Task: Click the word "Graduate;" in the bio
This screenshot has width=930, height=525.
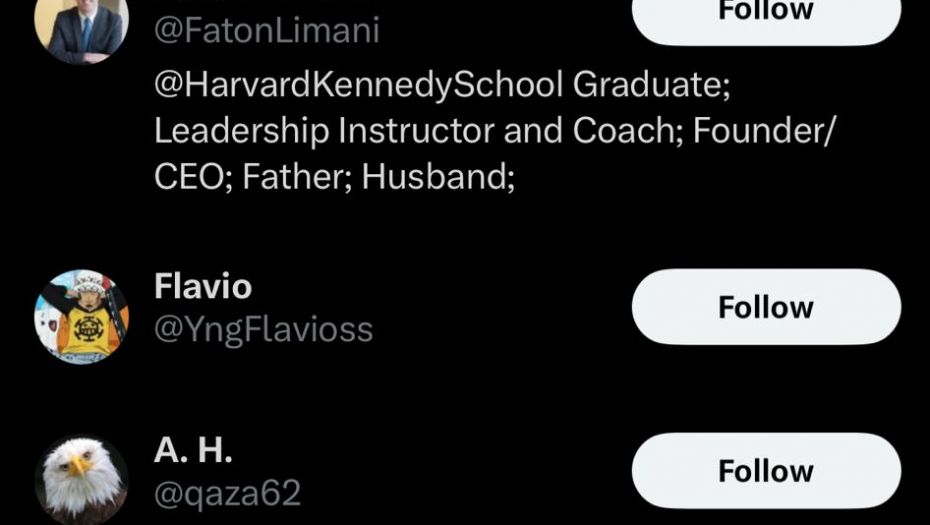Action: (x=651, y=84)
